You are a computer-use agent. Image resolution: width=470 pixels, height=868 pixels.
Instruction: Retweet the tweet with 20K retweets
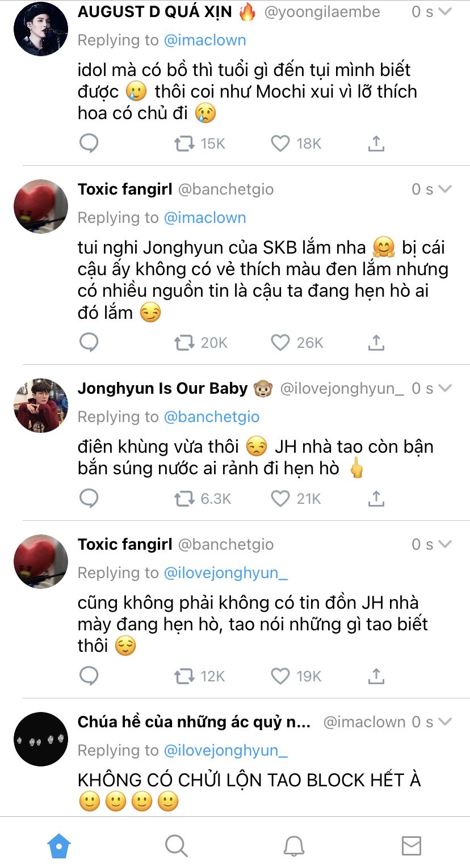(184, 342)
